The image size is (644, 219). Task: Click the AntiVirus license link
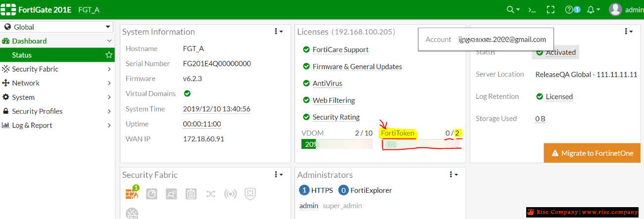[x=327, y=84]
